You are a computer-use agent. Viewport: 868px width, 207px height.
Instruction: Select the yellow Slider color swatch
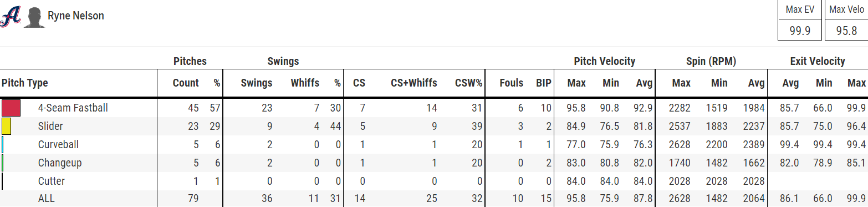[7, 126]
